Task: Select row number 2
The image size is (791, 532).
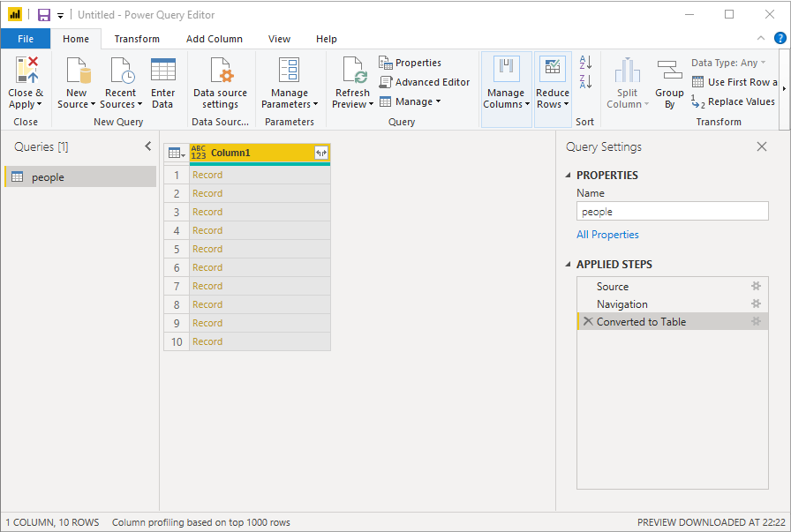Action: 177,193
